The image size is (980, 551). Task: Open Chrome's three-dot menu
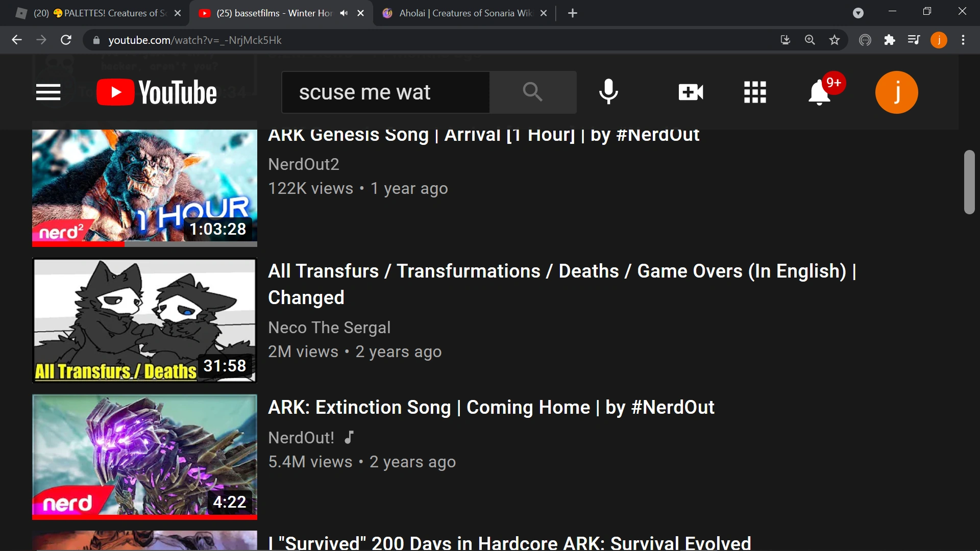tap(963, 40)
